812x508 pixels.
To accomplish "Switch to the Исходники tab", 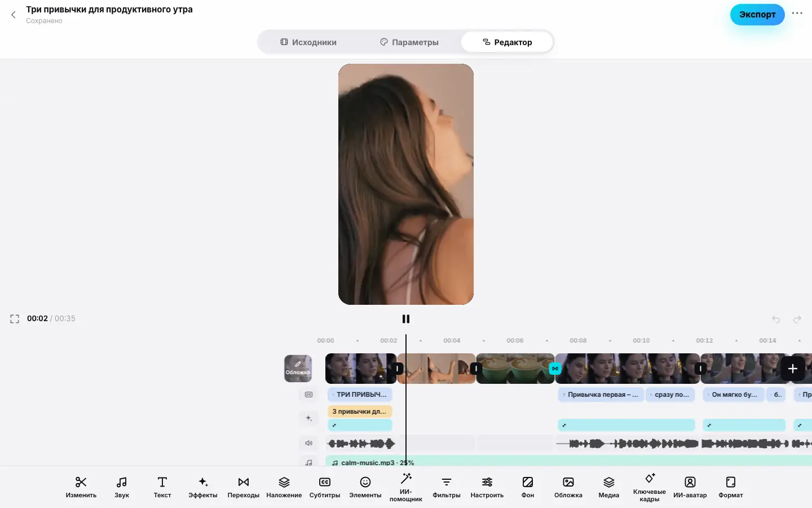I will [308, 42].
